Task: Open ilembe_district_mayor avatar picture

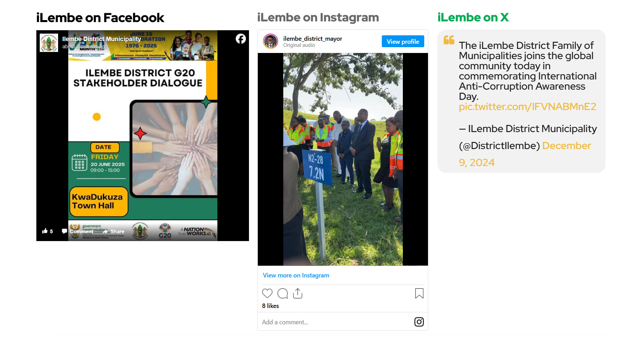Action: (271, 41)
